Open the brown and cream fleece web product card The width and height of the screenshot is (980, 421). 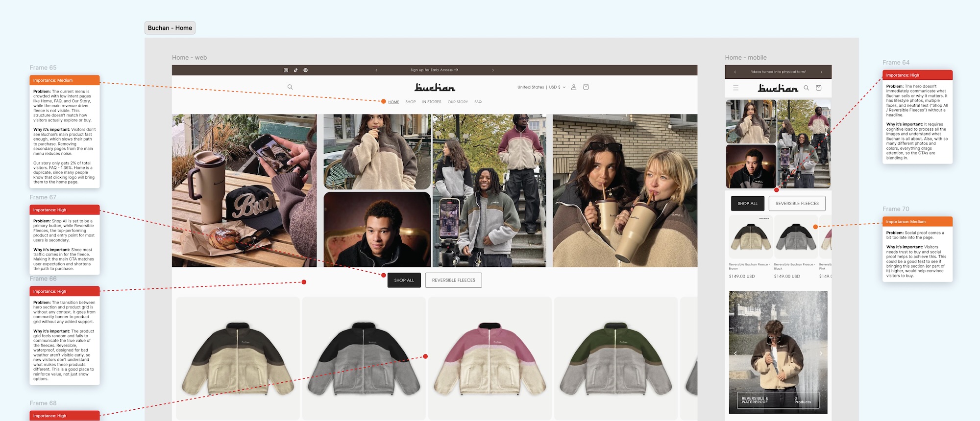238,358
